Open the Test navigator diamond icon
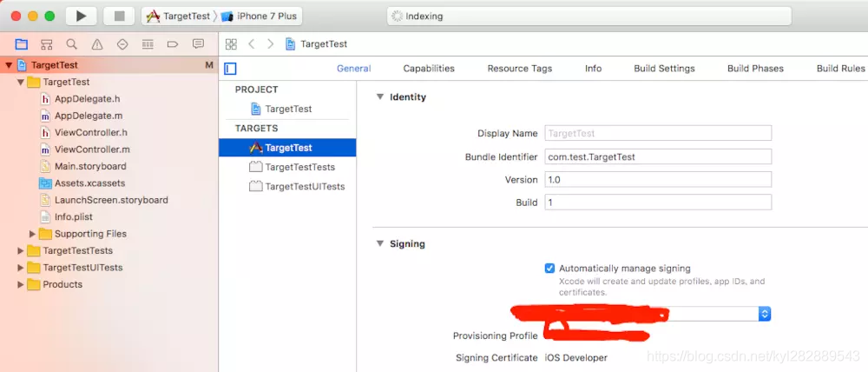The image size is (868, 372). (122, 44)
